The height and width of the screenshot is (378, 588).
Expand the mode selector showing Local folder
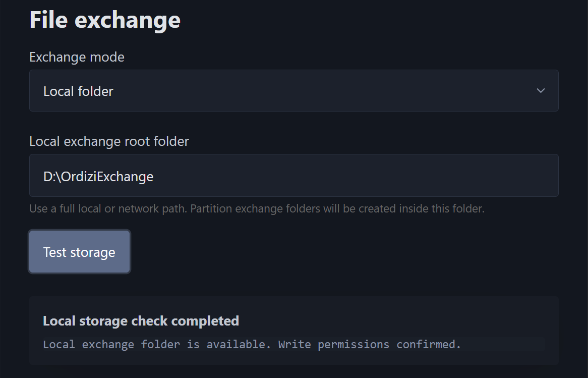coord(294,90)
